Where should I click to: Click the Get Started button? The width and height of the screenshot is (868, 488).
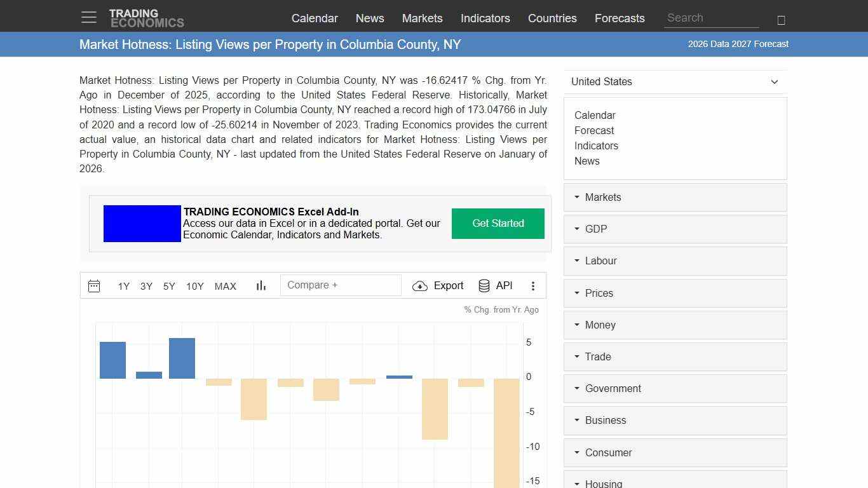coord(498,224)
